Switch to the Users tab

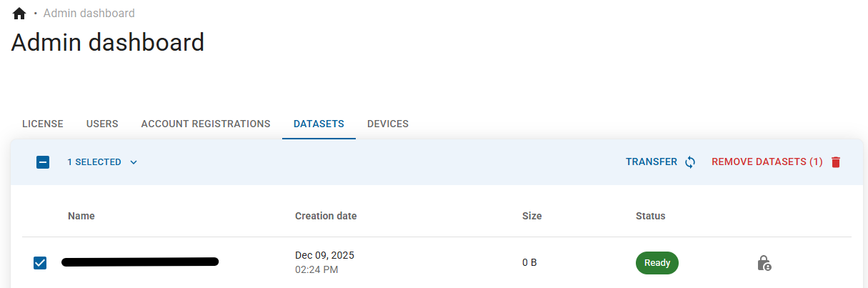(102, 124)
